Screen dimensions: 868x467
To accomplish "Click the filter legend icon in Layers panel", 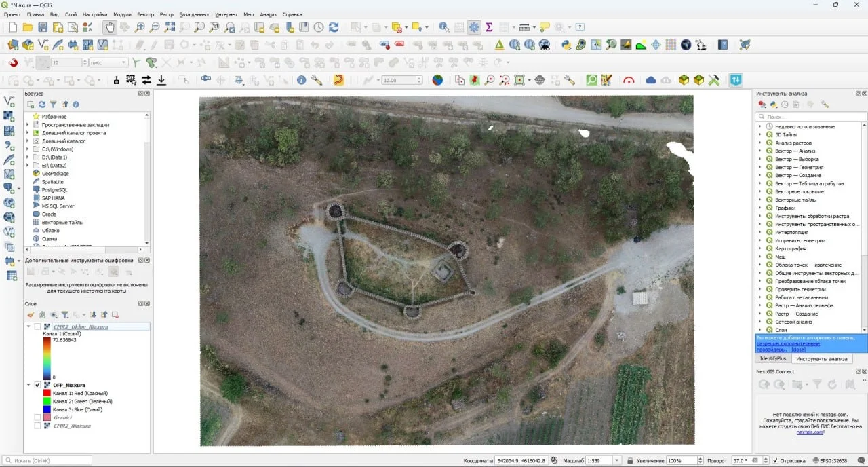I will pos(64,315).
